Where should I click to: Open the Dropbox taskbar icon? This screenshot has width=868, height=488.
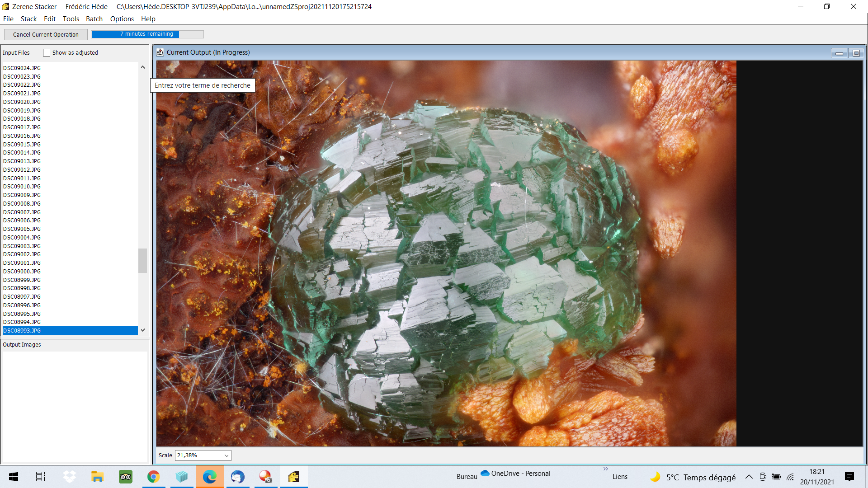[69, 477]
